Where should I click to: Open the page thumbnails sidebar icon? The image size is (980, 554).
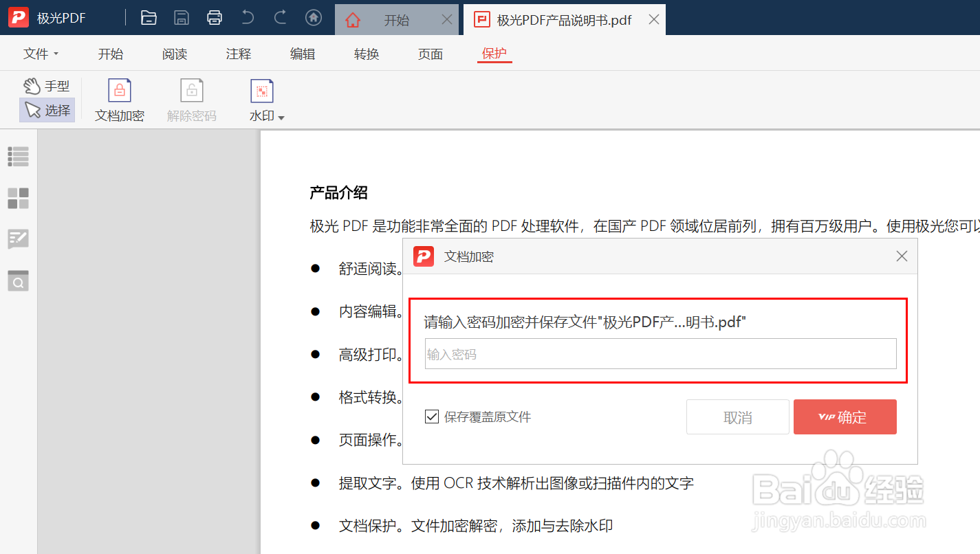tap(18, 198)
